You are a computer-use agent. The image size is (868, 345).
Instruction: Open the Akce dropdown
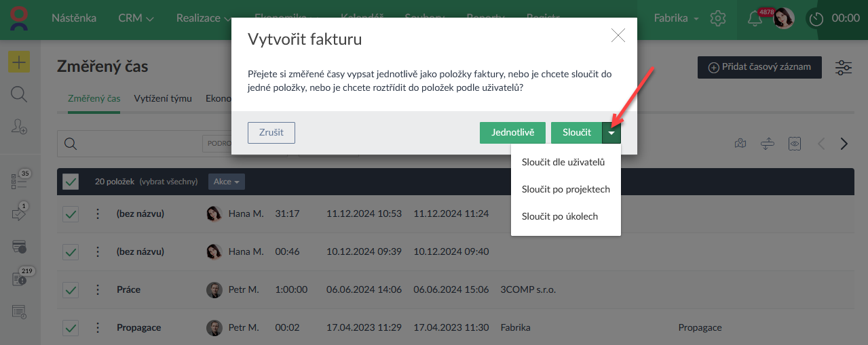pyautogui.click(x=226, y=182)
